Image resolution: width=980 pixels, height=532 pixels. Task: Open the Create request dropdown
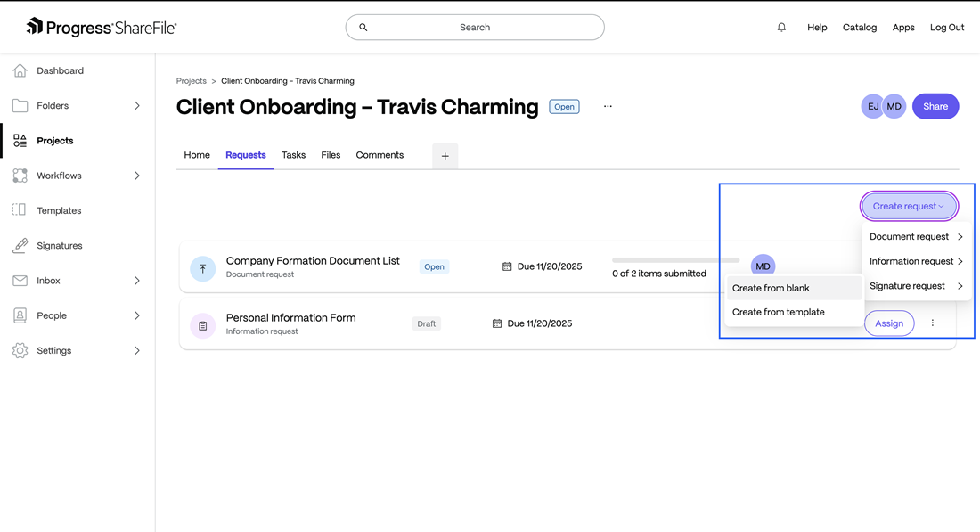[x=909, y=206]
